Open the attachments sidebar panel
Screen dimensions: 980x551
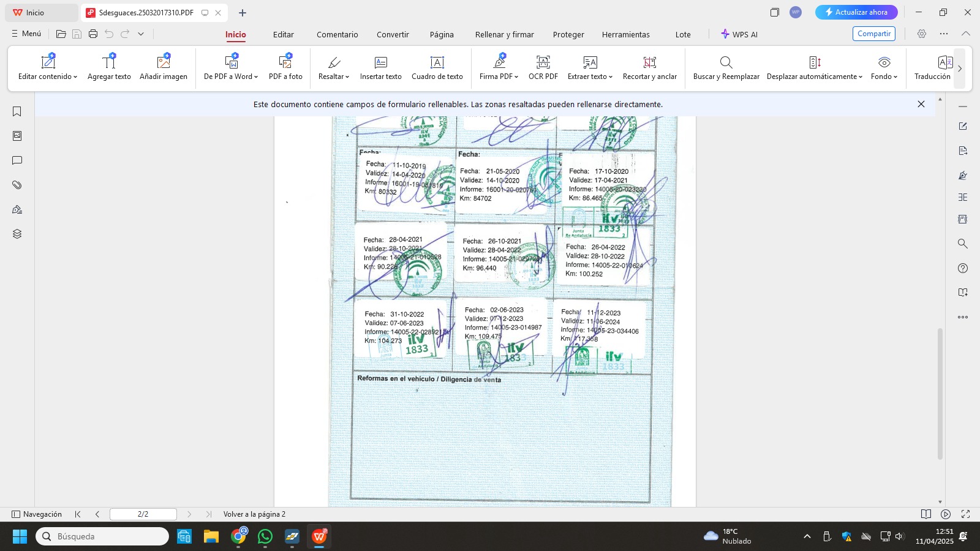pyautogui.click(x=17, y=185)
